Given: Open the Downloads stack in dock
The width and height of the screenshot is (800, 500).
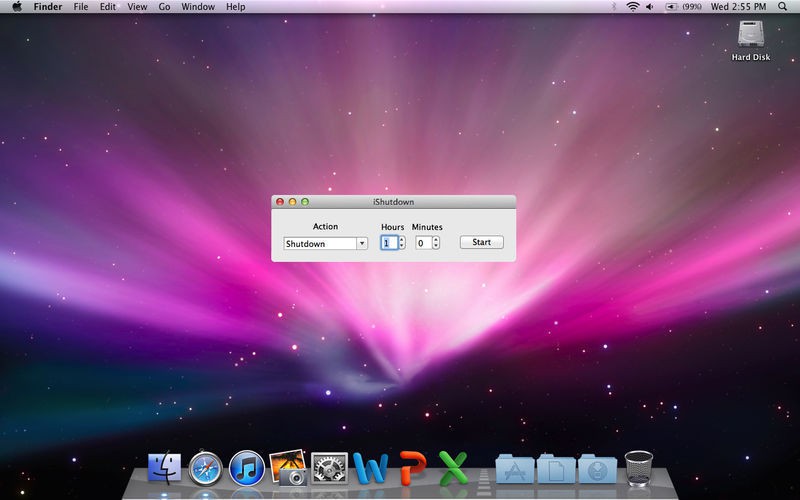Looking at the screenshot, I should 596,468.
